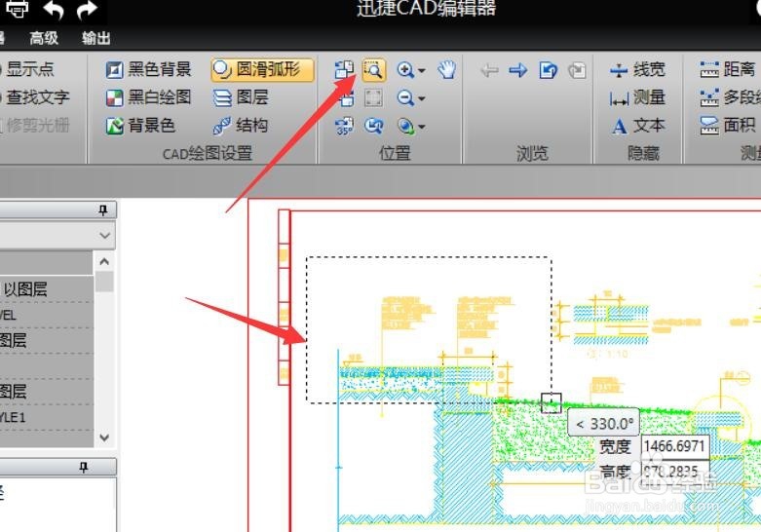The width and height of the screenshot is (761, 532).
Task: Click the gray back arrow in 浏览
Action: [x=489, y=71]
